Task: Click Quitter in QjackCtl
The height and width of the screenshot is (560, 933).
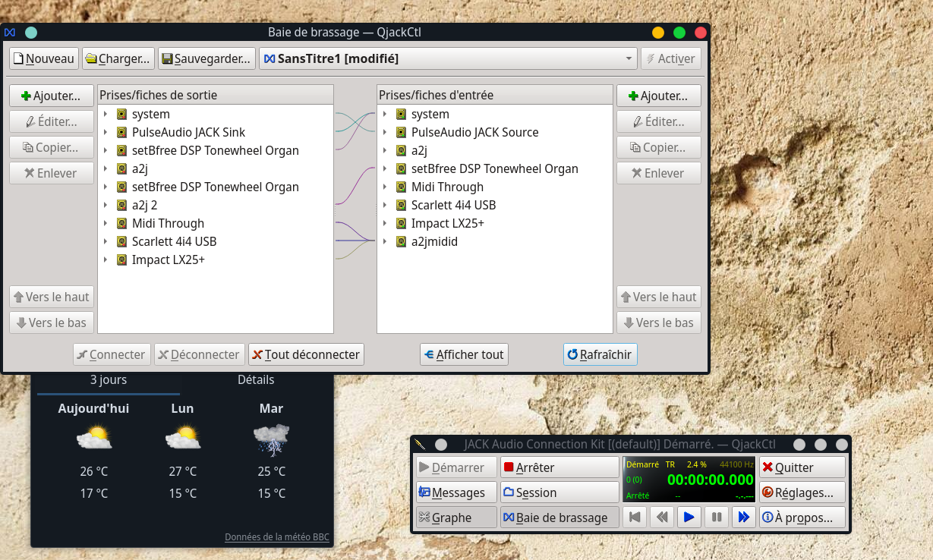Action: click(802, 467)
